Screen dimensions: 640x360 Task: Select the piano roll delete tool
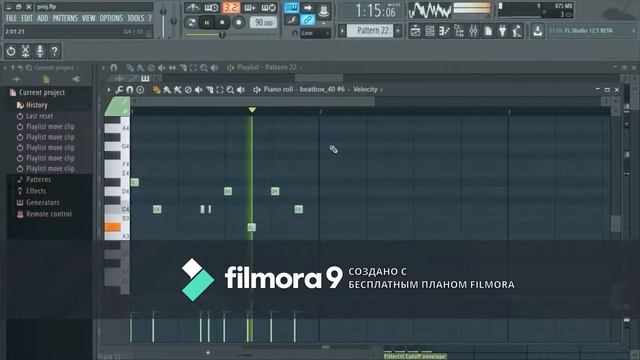pyautogui.click(x=188, y=89)
